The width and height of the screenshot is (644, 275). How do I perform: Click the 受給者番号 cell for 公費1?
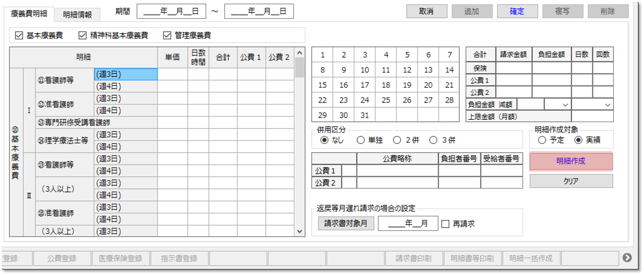[501, 170]
